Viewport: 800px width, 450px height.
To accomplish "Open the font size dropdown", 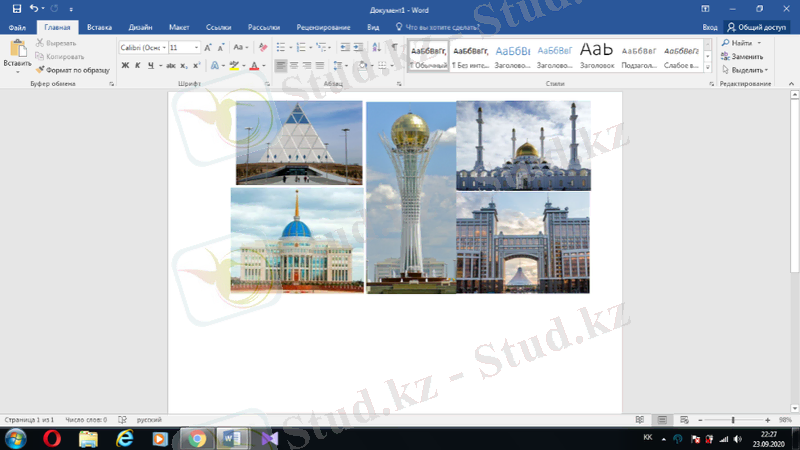I will pos(196,47).
